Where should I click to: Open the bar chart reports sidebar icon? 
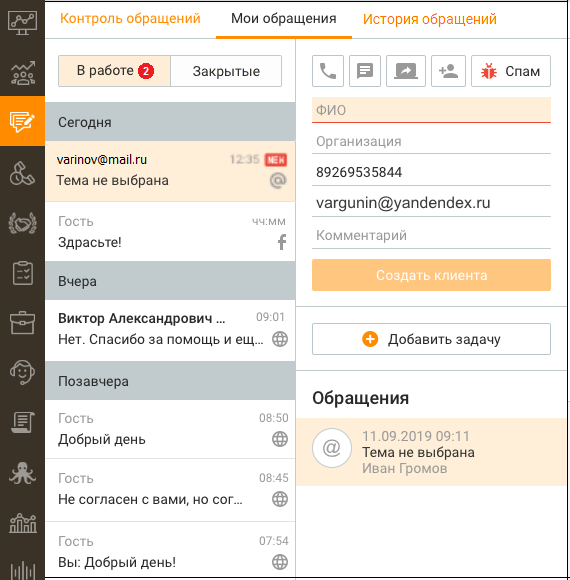click(x=22, y=523)
